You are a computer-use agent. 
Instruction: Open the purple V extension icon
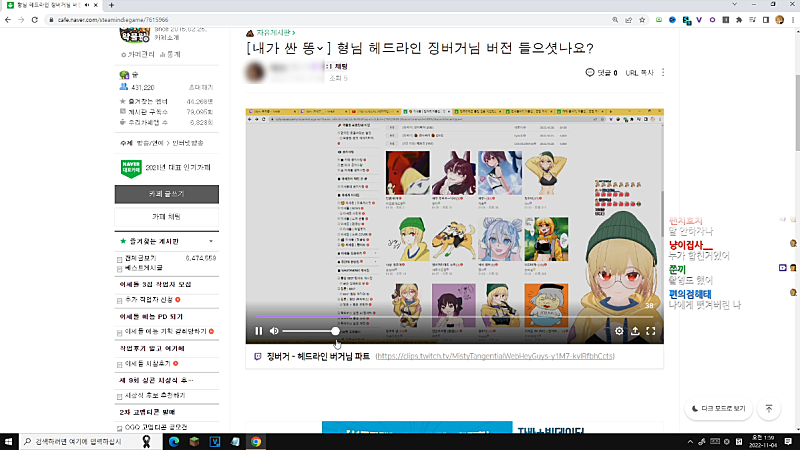pos(699,20)
